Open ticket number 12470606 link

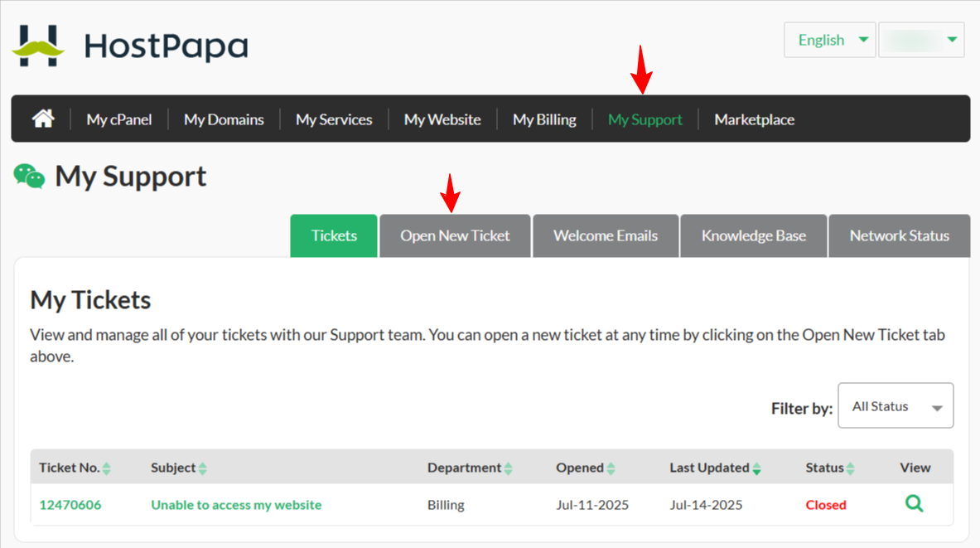[70, 505]
